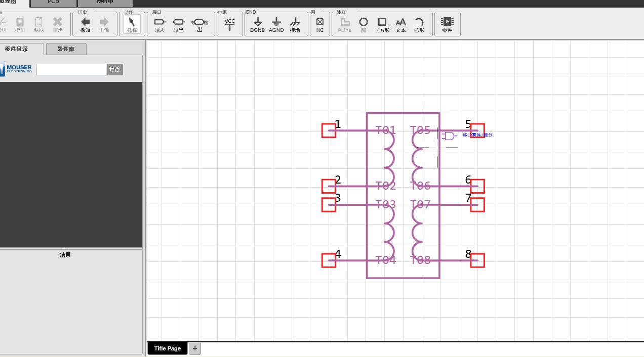Switch to the 零件目录 panel tab
This screenshot has width=644, height=357.
(x=19, y=49)
